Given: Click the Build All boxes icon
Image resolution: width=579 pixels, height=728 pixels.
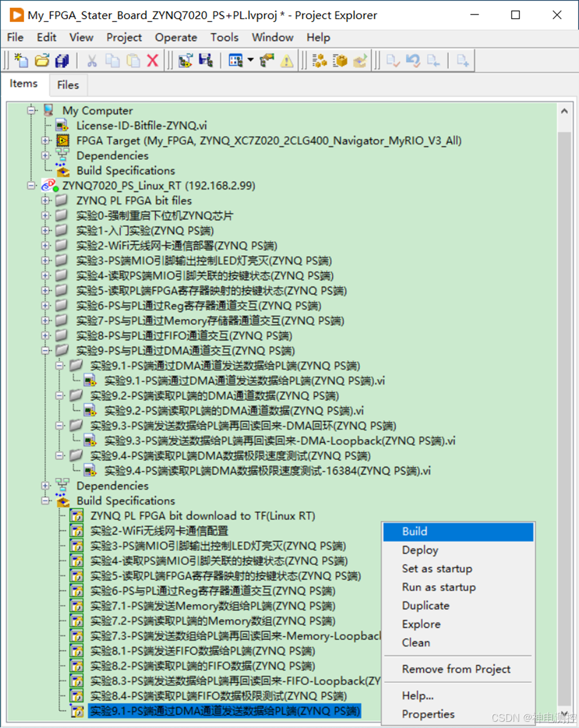Looking at the screenshot, I should pyautogui.click(x=319, y=60).
